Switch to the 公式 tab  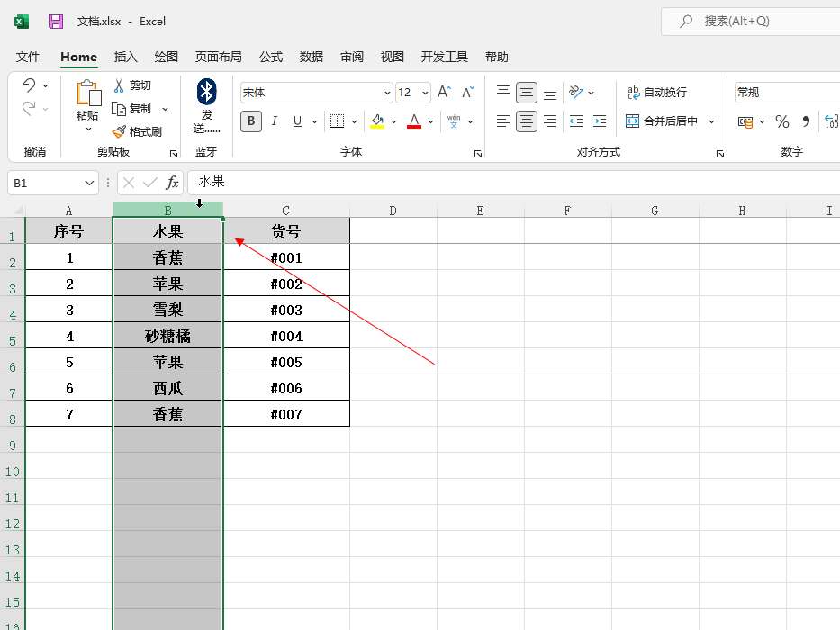(271, 57)
